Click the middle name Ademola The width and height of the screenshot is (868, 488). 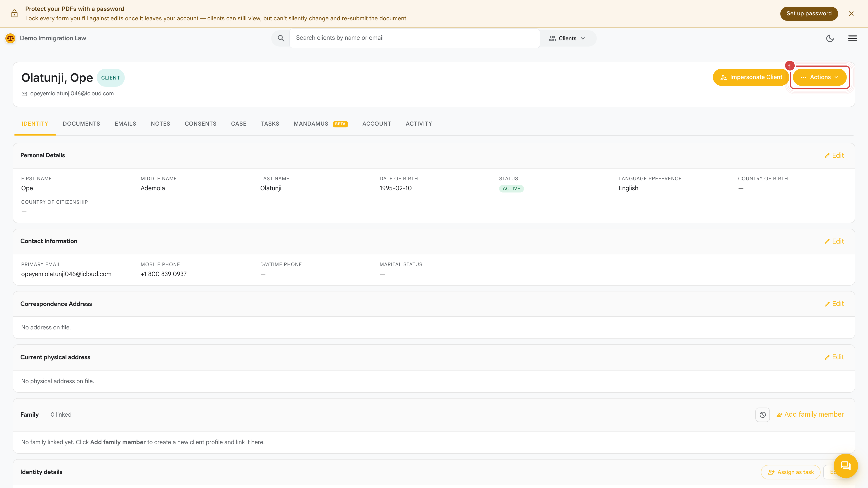click(153, 188)
